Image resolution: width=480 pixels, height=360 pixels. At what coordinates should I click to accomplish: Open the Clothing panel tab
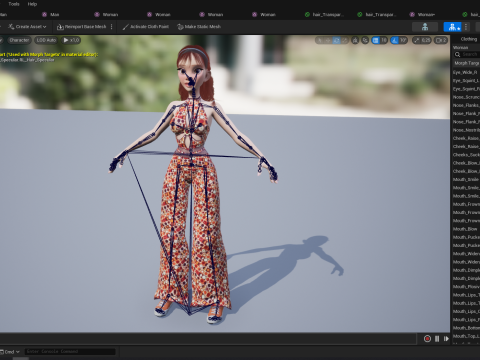[x=469, y=39]
